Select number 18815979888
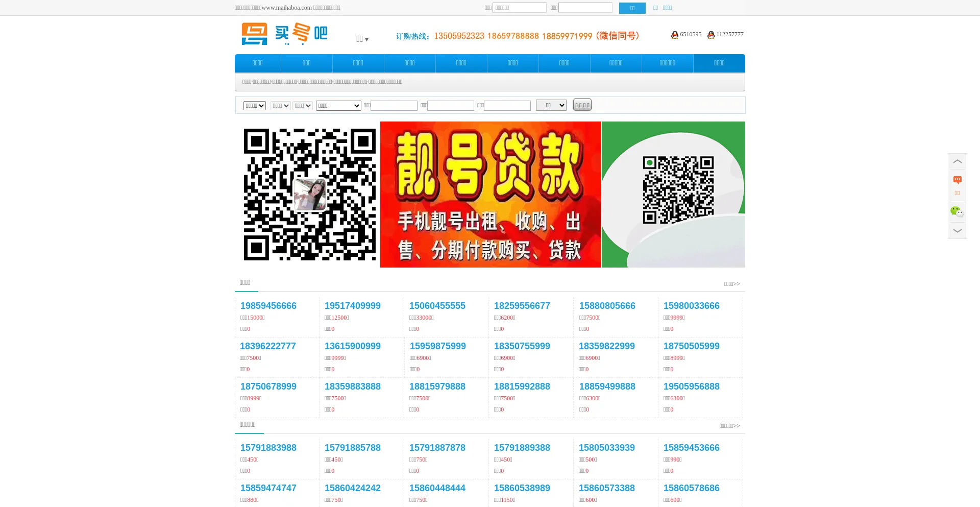The image size is (980, 507). coord(437,387)
